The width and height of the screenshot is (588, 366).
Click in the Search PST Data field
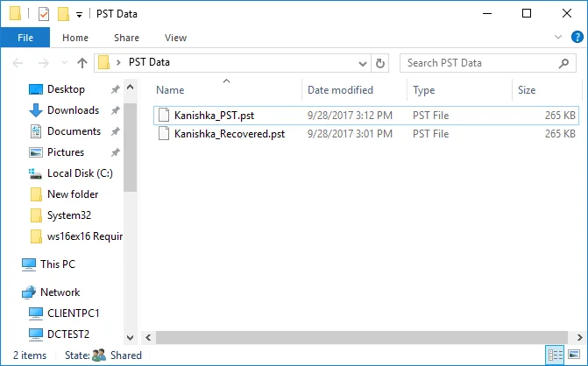point(480,63)
